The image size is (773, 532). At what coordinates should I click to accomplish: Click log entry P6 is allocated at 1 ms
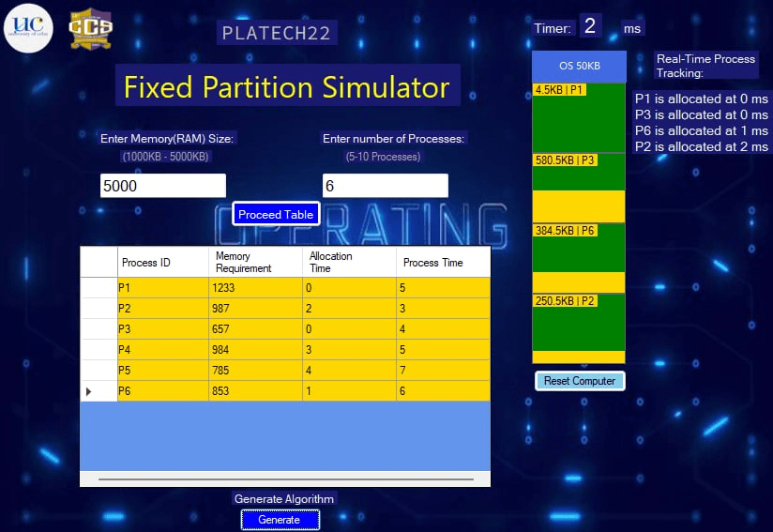[701, 130]
